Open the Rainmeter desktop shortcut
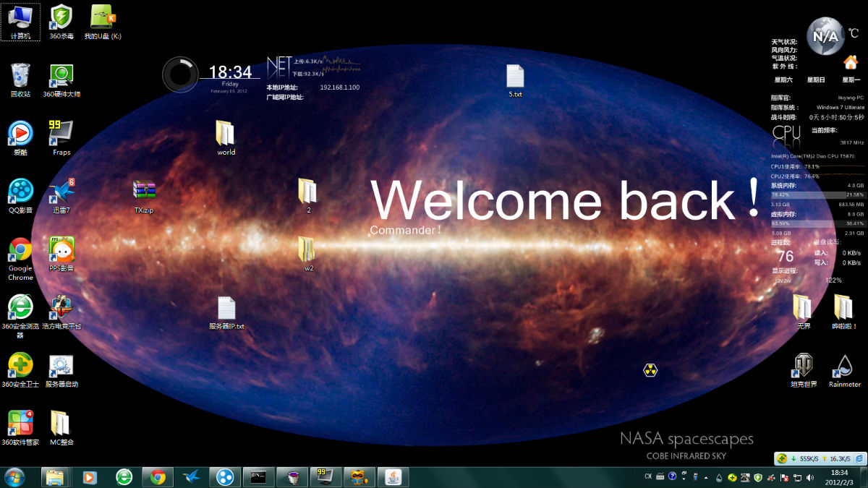 tap(844, 370)
